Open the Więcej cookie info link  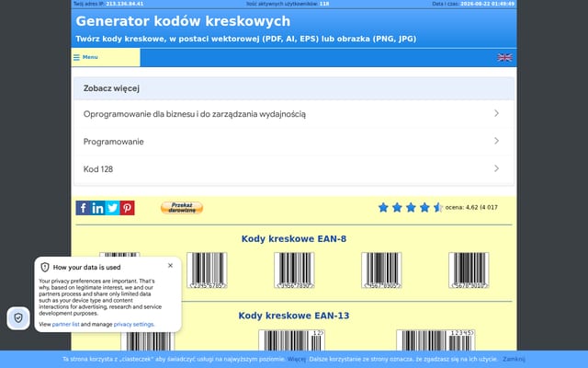click(x=296, y=359)
